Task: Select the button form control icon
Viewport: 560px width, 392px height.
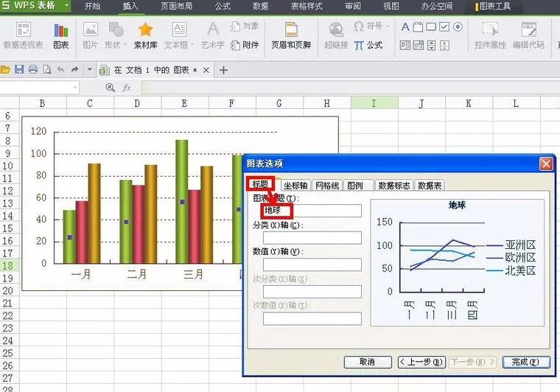Action: pos(431,27)
